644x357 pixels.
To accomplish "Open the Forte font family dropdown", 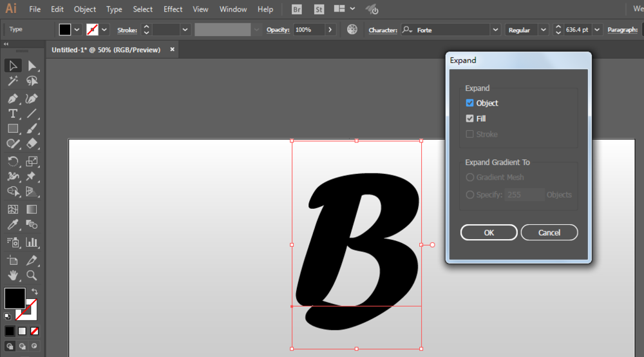I will coord(495,30).
